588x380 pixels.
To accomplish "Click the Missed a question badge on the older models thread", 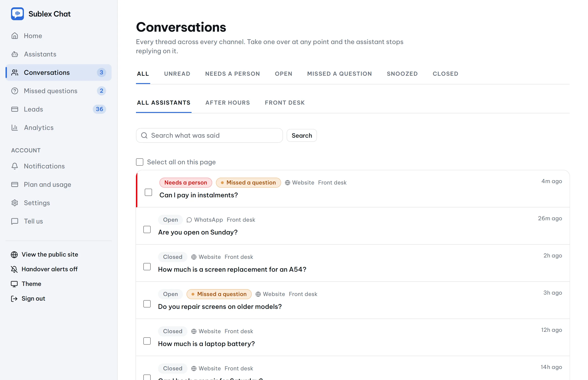I will 219,294.
